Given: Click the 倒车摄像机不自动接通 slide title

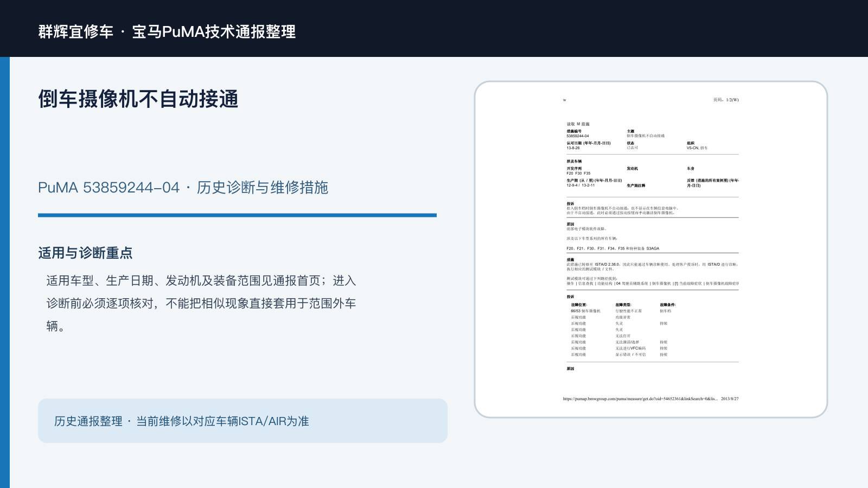Looking at the screenshot, I should (138, 99).
